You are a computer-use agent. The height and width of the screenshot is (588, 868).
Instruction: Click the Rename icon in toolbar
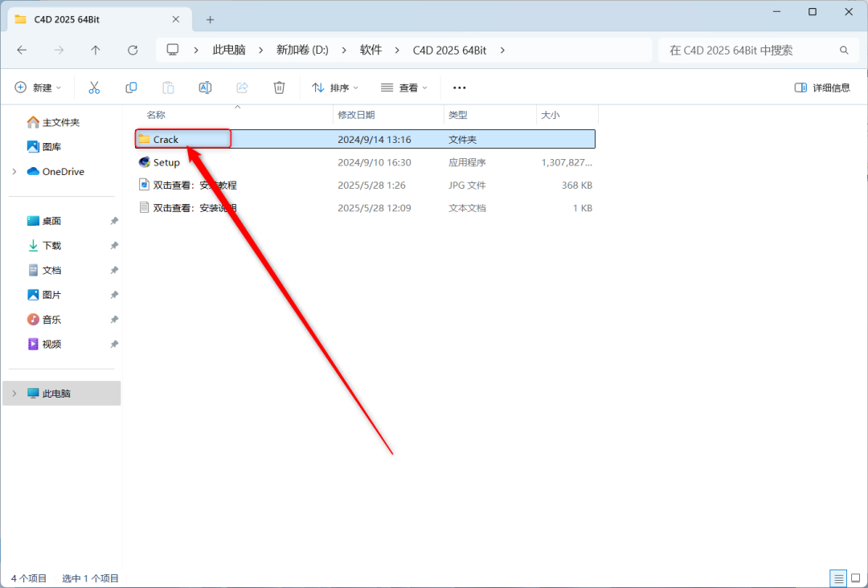pos(205,88)
